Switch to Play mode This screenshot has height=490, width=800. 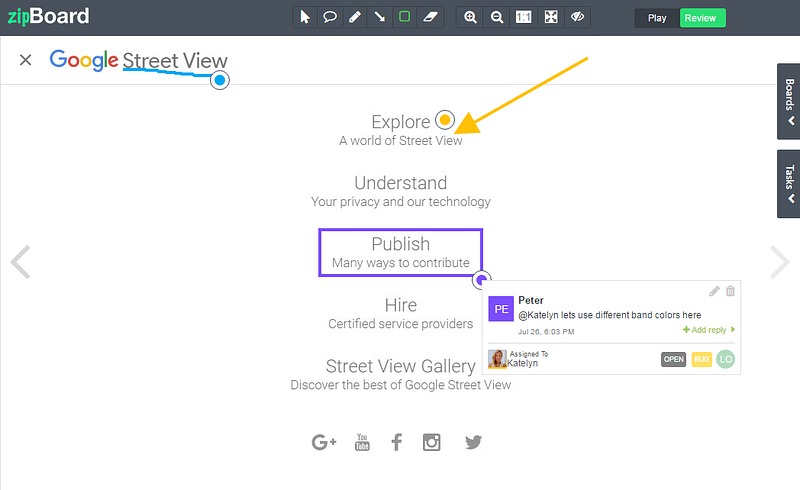tap(657, 18)
